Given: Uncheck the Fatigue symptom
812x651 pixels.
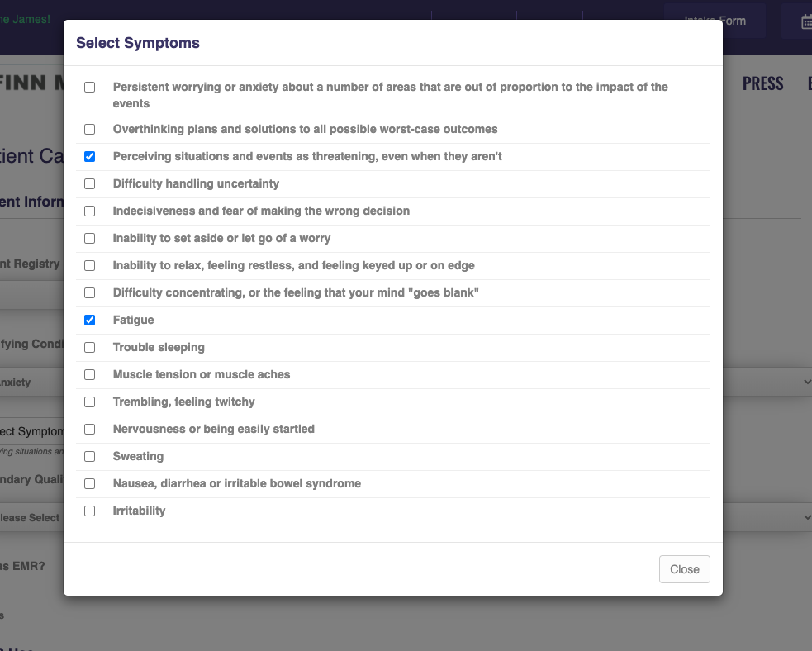Looking at the screenshot, I should pyautogui.click(x=90, y=320).
